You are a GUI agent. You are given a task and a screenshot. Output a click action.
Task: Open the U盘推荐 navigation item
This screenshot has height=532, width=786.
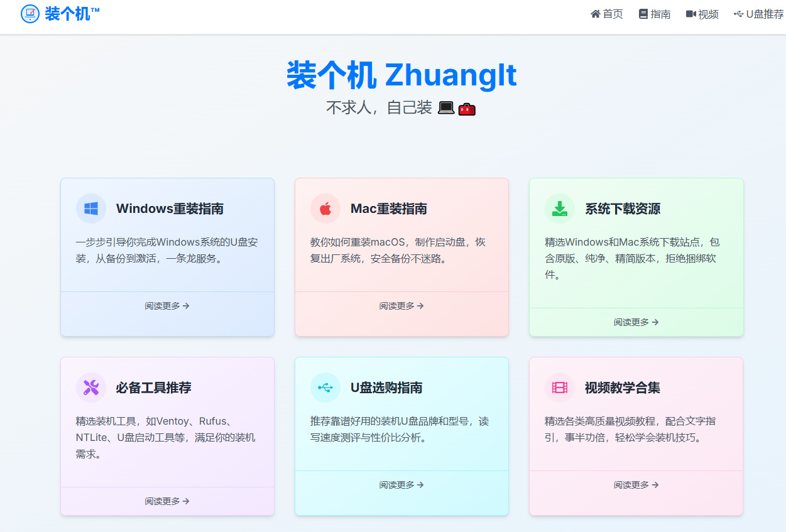(x=759, y=14)
